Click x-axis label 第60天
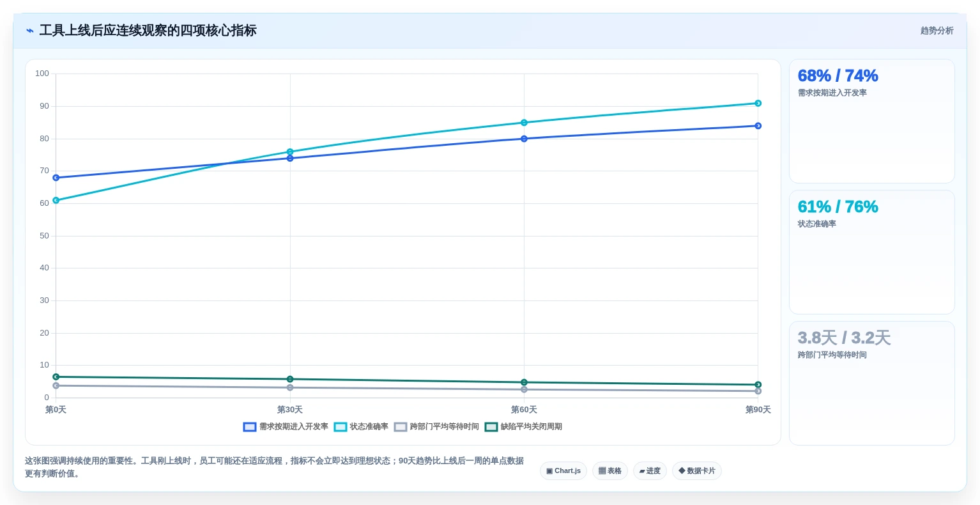Image resolution: width=980 pixels, height=505 pixels. click(x=524, y=410)
